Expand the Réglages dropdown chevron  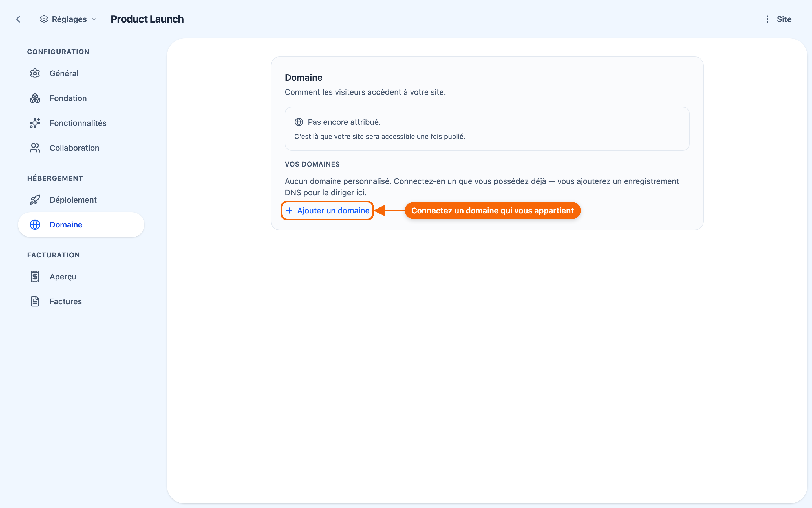point(94,19)
